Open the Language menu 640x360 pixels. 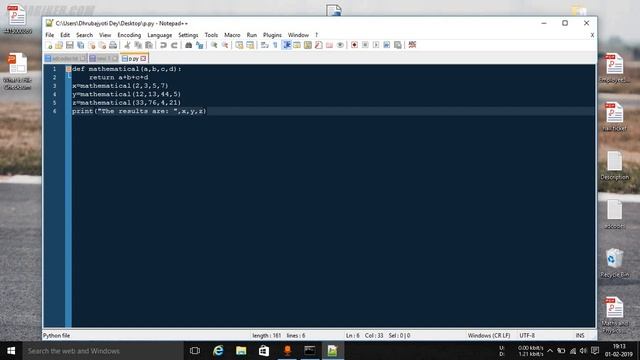pyautogui.click(x=160, y=35)
